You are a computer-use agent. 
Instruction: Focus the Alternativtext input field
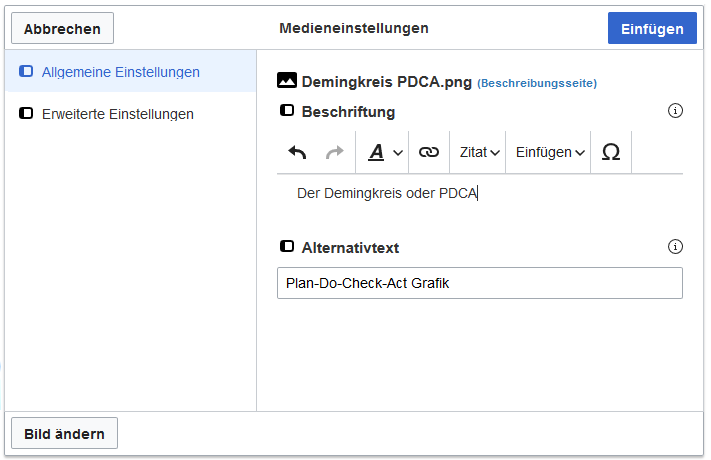480,283
